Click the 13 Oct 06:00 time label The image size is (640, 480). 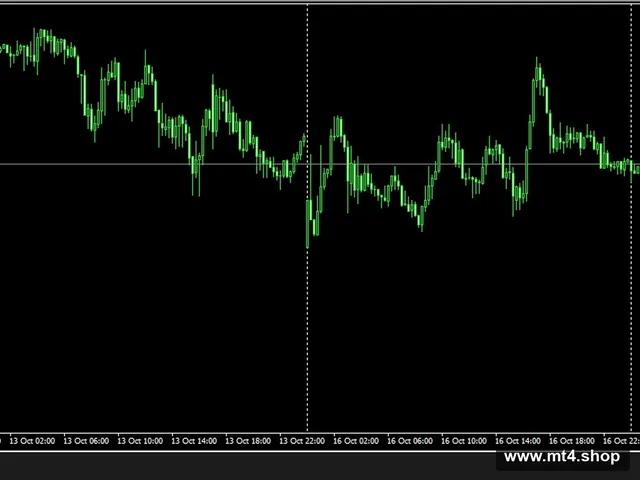pos(86,441)
